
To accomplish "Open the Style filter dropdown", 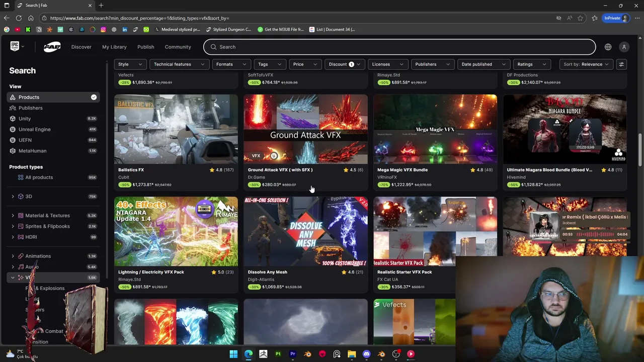I will [130, 64].
